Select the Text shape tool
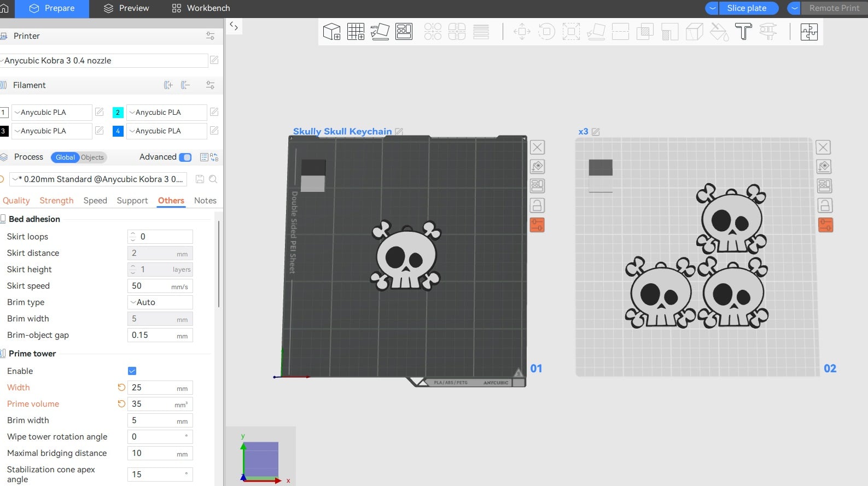 (x=743, y=32)
